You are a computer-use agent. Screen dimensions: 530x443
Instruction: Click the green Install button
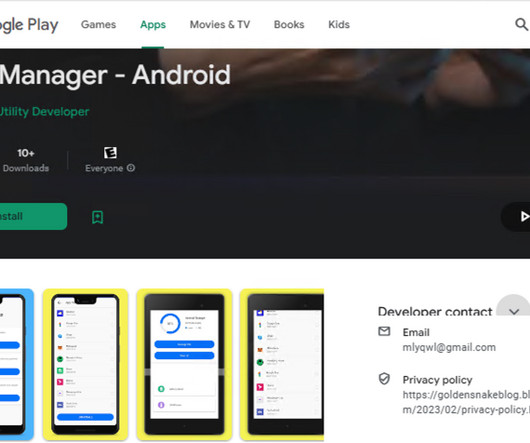pos(33,217)
